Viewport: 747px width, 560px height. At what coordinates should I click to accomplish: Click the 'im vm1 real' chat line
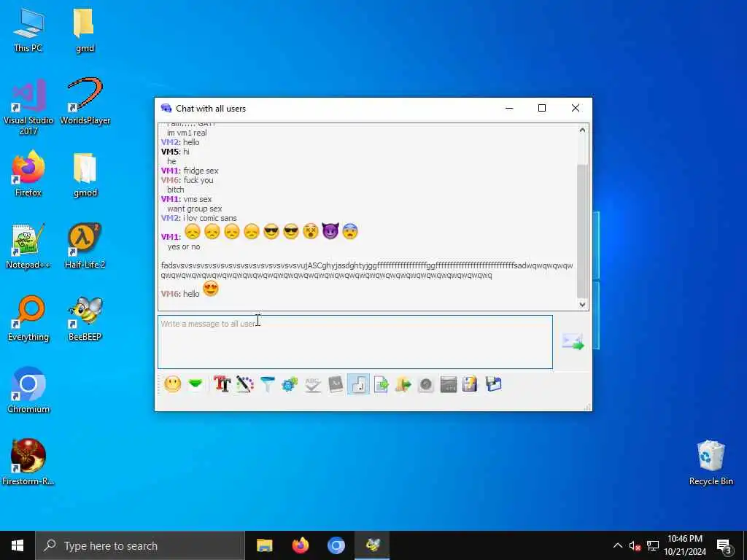187,133
